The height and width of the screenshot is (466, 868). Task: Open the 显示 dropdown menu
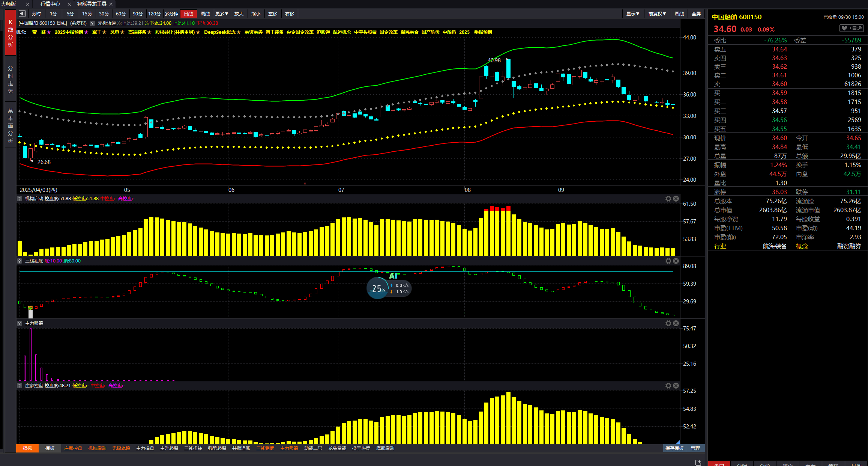coord(632,14)
